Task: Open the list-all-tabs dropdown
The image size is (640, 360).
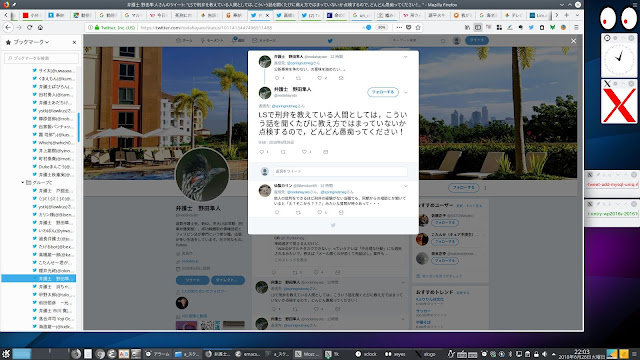Action: (x=577, y=15)
